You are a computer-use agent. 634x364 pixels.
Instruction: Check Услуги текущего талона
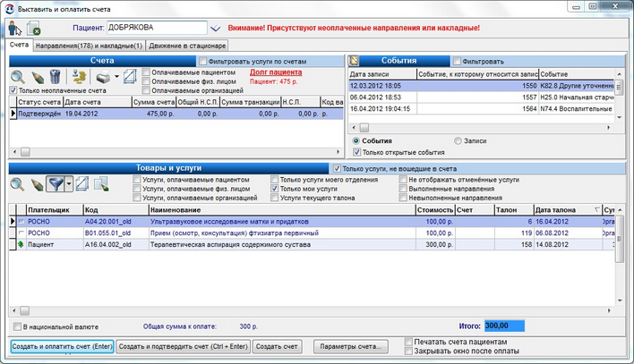click(275, 198)
